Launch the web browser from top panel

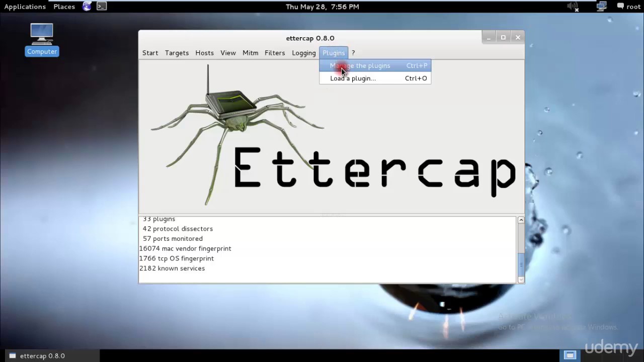click(87, 7)
